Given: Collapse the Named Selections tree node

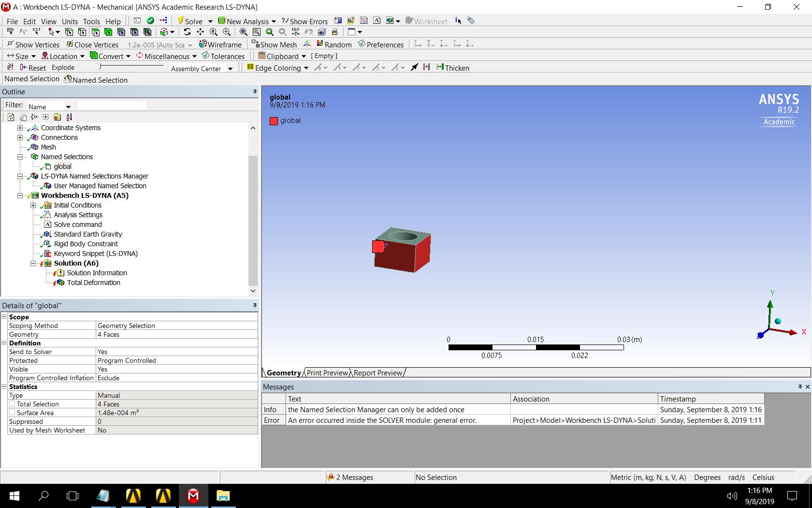Looking at the screenshot, I should click(x=20, y=157).
